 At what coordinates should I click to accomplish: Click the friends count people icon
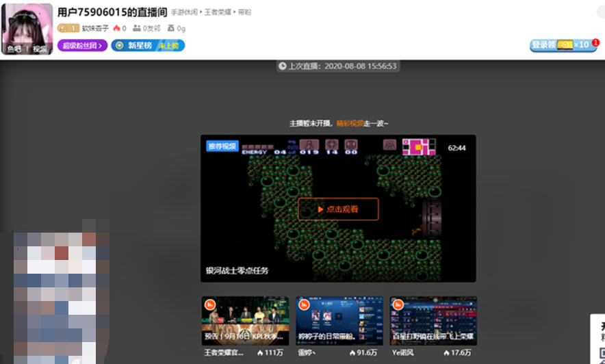[x=137, y=28]
